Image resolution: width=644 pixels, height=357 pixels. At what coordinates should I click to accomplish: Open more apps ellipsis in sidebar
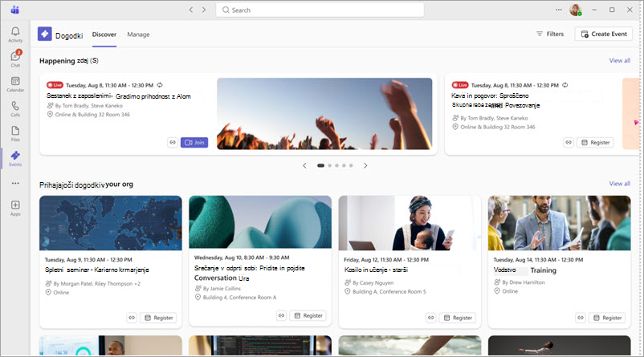pos(15,183)
